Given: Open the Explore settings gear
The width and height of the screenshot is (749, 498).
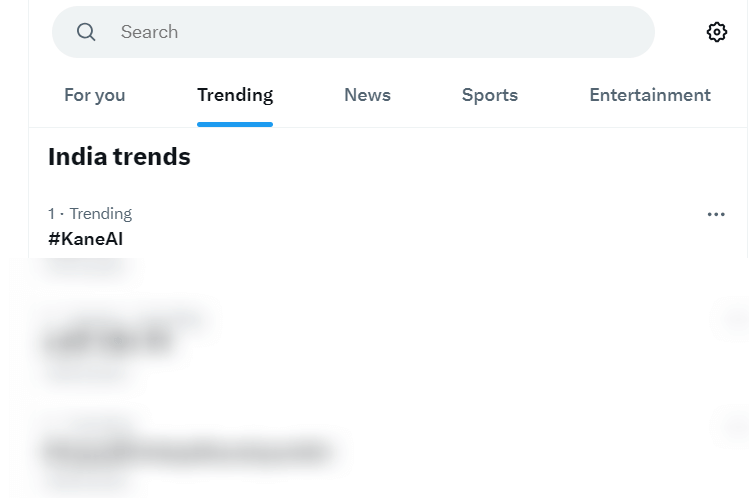Looking at the screenshot, I should tap(716, 32).
